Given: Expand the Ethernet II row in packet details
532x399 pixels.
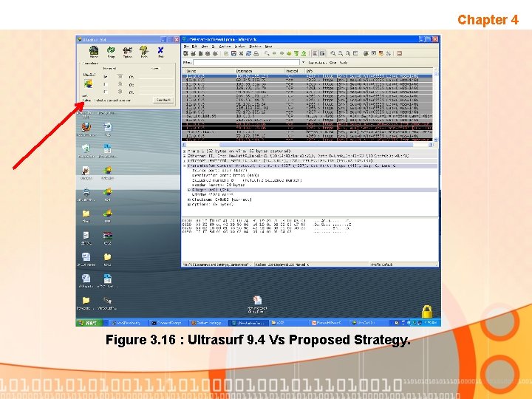Looking at the screenshot, I should 185,156.
